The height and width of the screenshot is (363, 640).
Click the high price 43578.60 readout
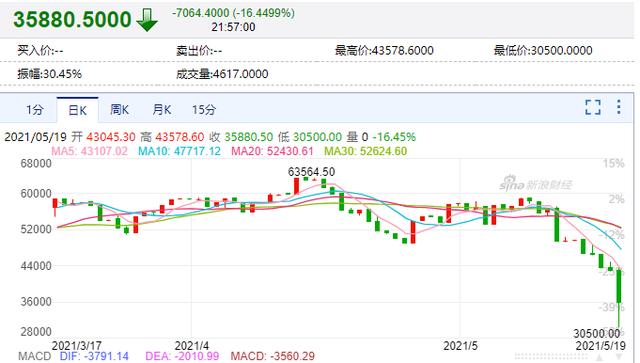pos(179,137)
